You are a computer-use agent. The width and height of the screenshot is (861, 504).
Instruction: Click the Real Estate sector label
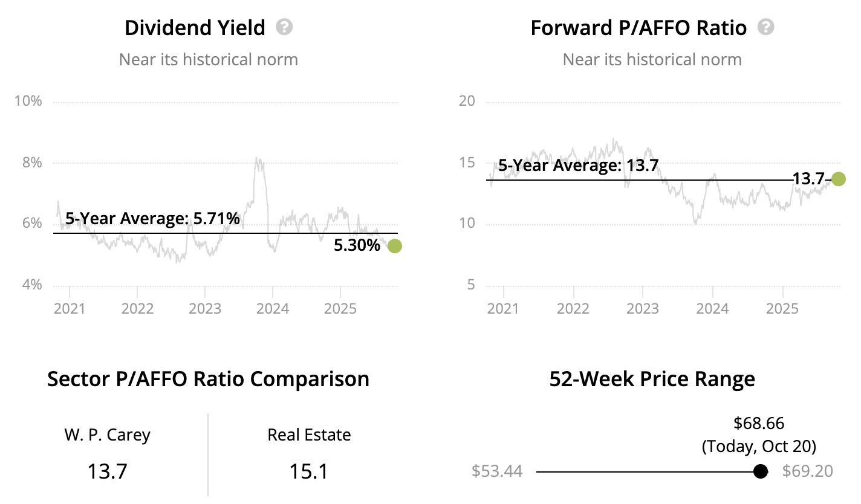tap(309, 435)
